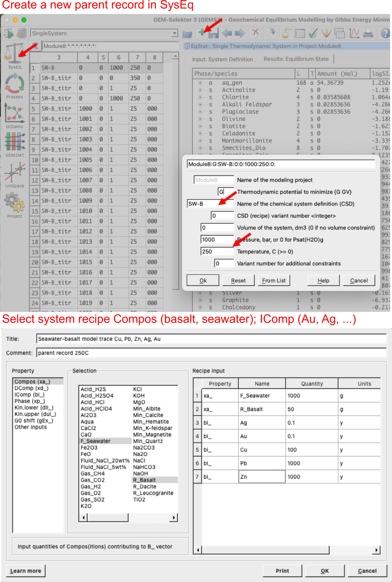Select Compos (xa_) in Property list
392x582 pixels.
[x=38, y=381]
